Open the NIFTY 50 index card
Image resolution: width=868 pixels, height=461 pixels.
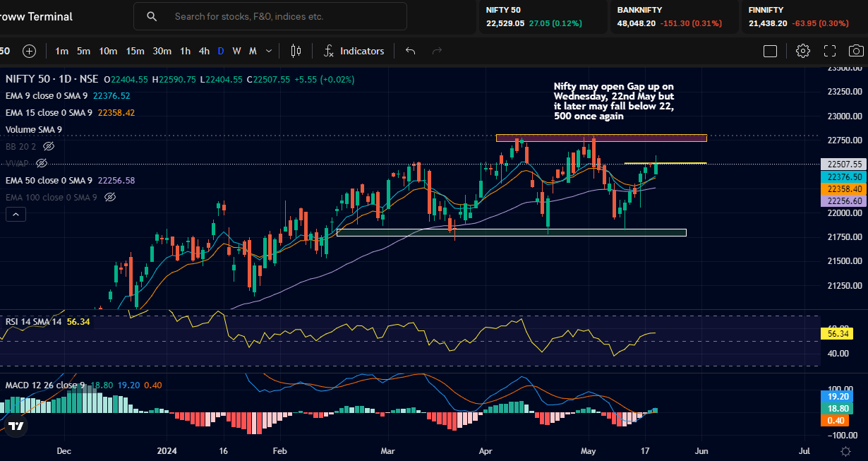[x=543, y=16]
